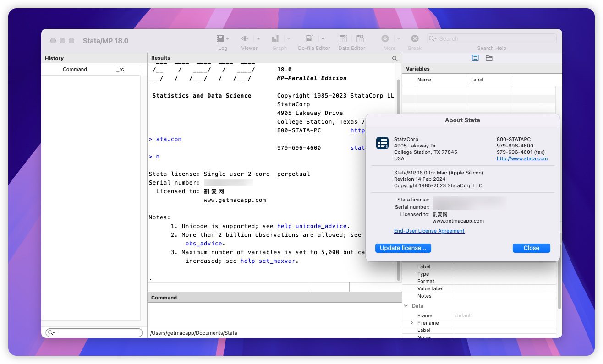Select the Label row below Filename
This screenshot has width=603, height=364.
479,330
